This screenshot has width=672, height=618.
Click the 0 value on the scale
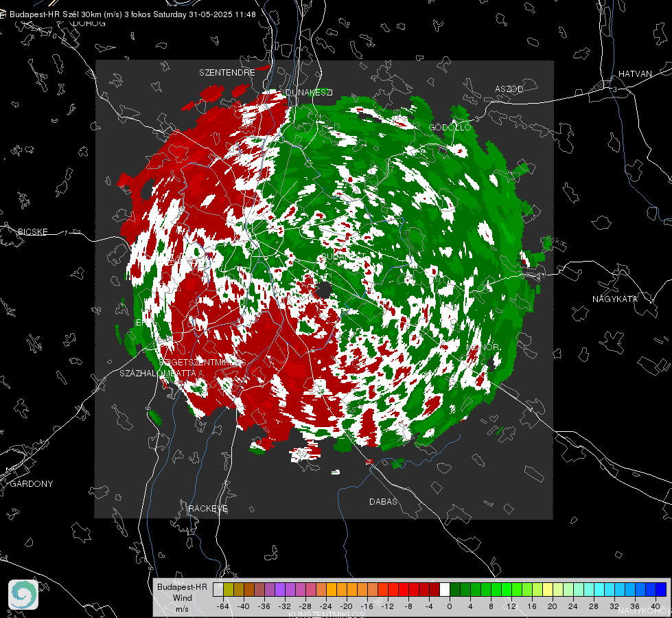pyautogui.click(x=449, y=606)
